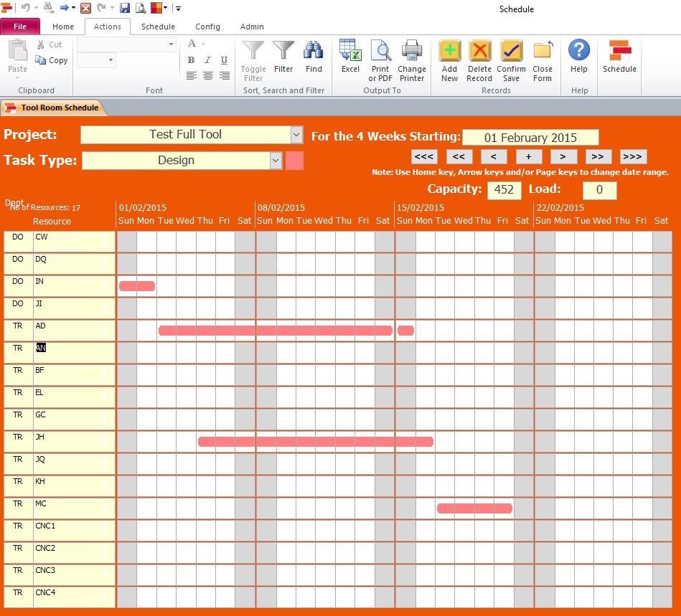Viewport: 681px width, 616px height.
Task: Click the Copy icon in Clipboard group
Action: tap(40, 60)
